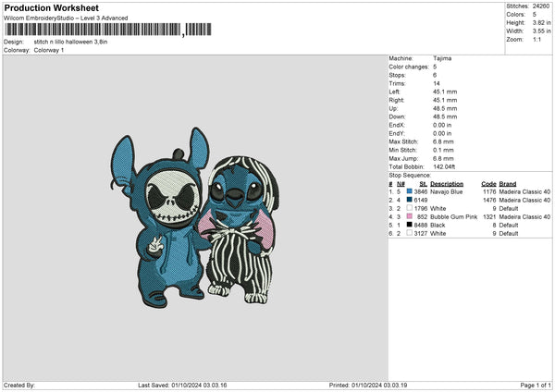Click design name 'stitch n lillo halloween 3,8in'
Image resolution: width=555 pixels, height=392 pixels.
(70, 42)
